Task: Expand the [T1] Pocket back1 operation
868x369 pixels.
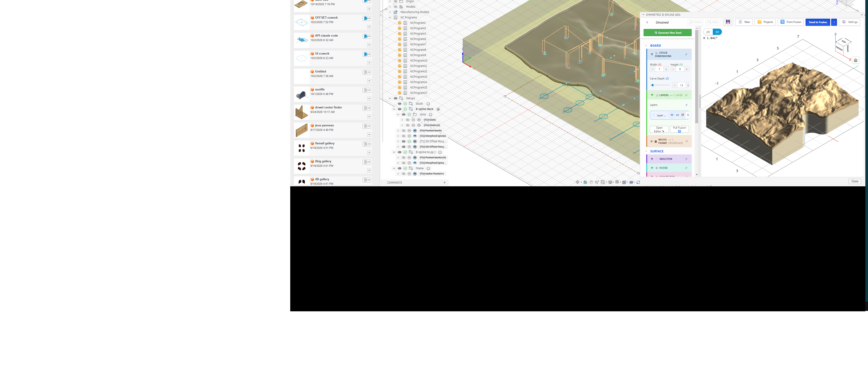Action: [x=398, y=131]
